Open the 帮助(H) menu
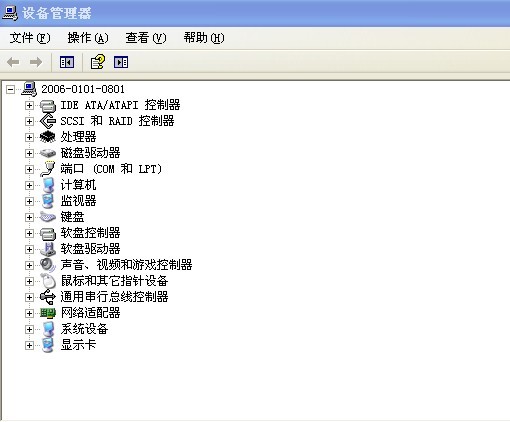510x422 pixels. pyautogui.click(x=204, y=38)
